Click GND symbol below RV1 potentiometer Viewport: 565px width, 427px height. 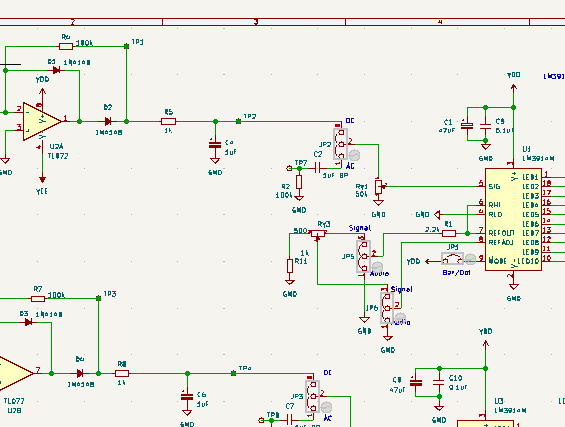pos(378,203)
